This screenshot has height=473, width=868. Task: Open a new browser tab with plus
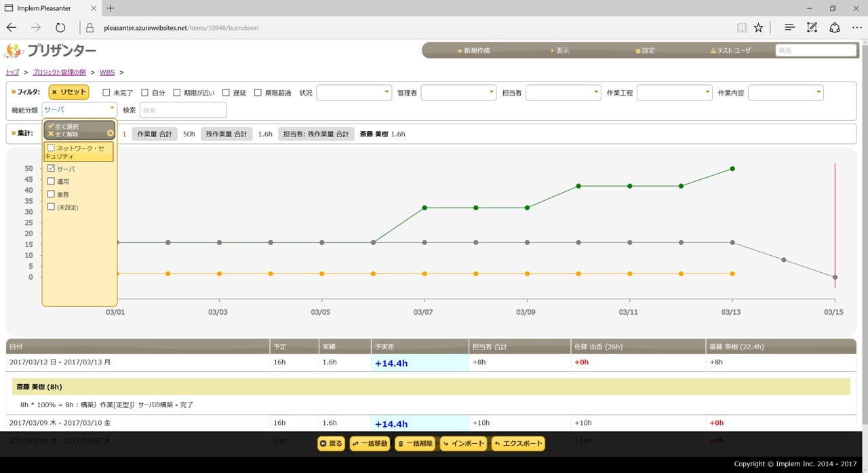click(x=111, y=8)
